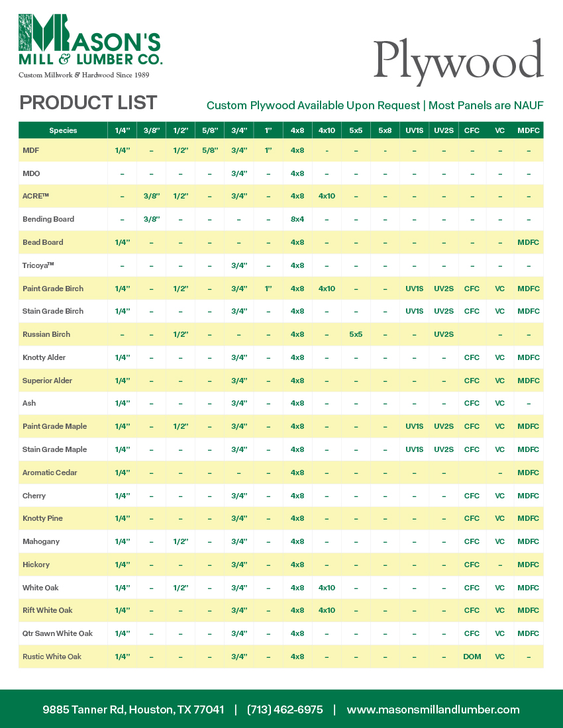This screenshot has width=563, height=728.
Task: Click the Aromatic Cedar row label
Action: [x=50, y=473]
